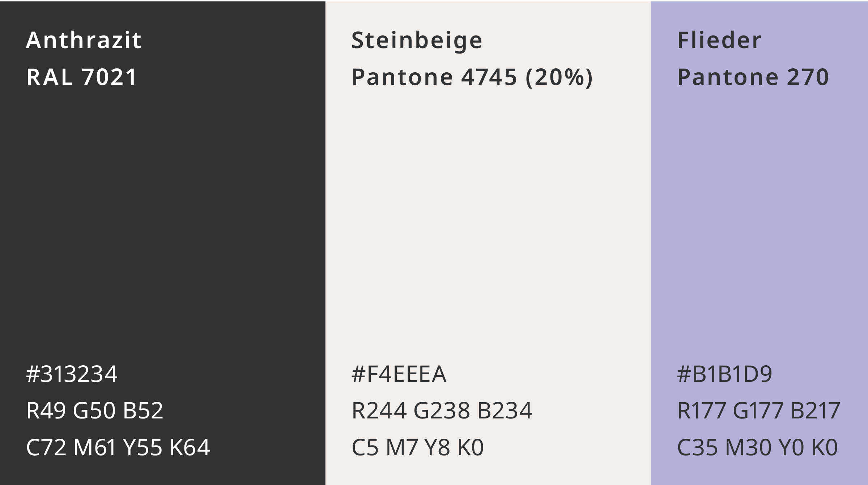Click the Anthrazit color swatch

163,243
